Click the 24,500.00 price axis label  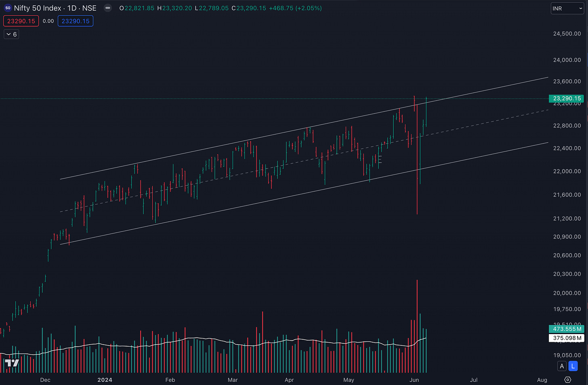coord(567,34)
